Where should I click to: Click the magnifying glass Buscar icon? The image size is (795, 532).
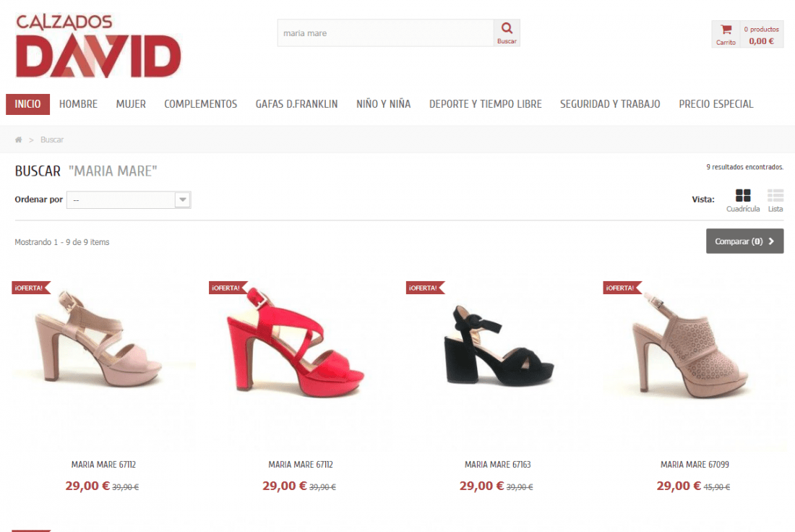click(507, 28)
